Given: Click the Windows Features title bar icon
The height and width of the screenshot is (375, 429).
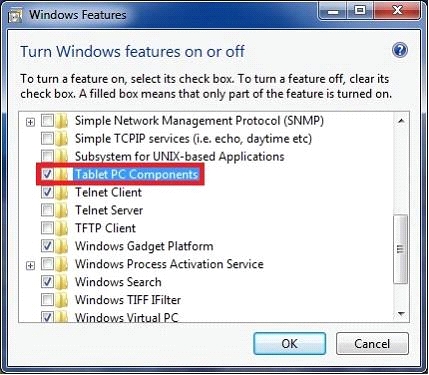Looking at the screenshot, I should (x=16, y=16).
